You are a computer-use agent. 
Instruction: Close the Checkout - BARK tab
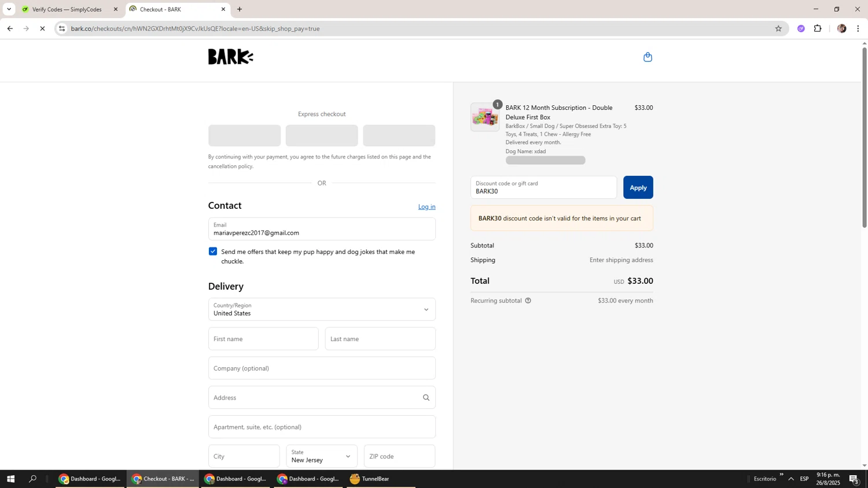click(x=223, y=9)
